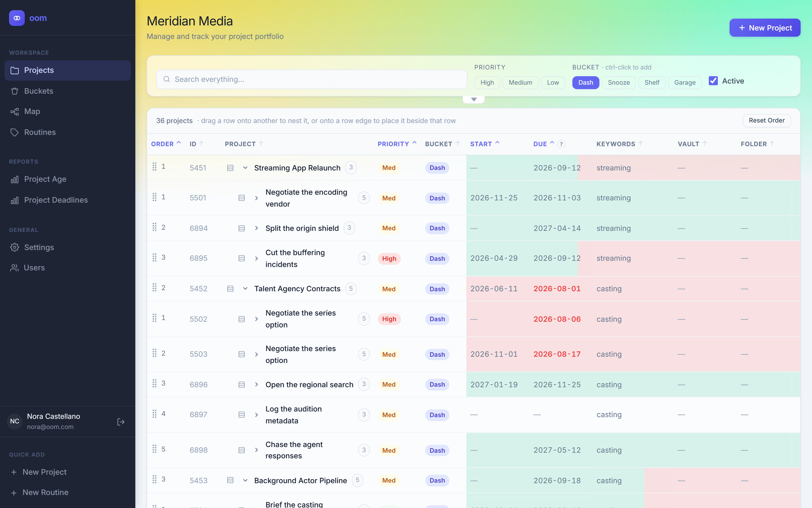
Task: Click drag handle of Chase the agent responses
Action: point(154,449)
